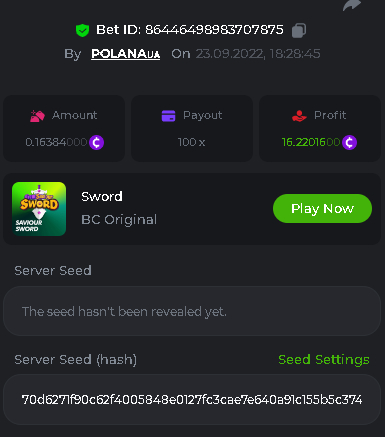Open the Sword game thumbnail
The height and width of the screenshot is (437, 385).
39,209
